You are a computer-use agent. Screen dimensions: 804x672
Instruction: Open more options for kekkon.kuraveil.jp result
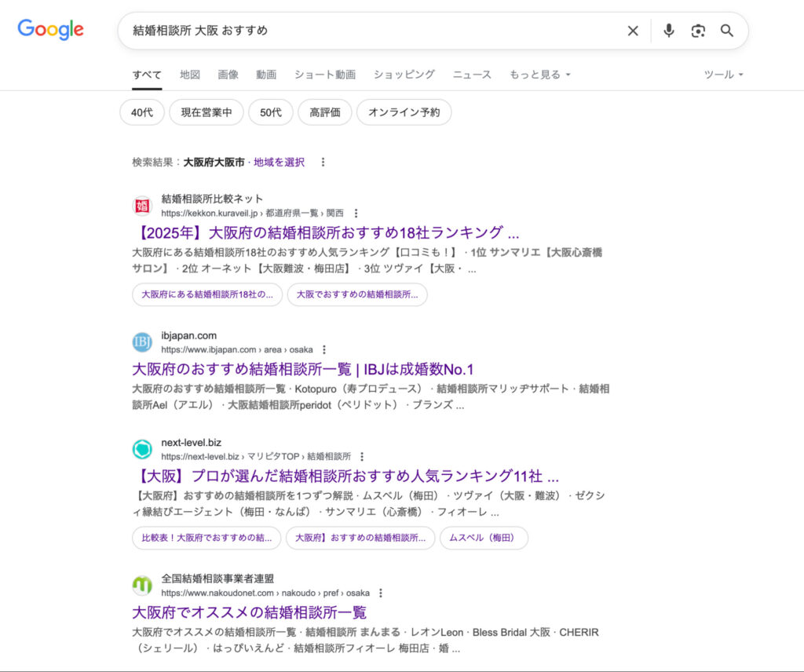click(356, 214)
